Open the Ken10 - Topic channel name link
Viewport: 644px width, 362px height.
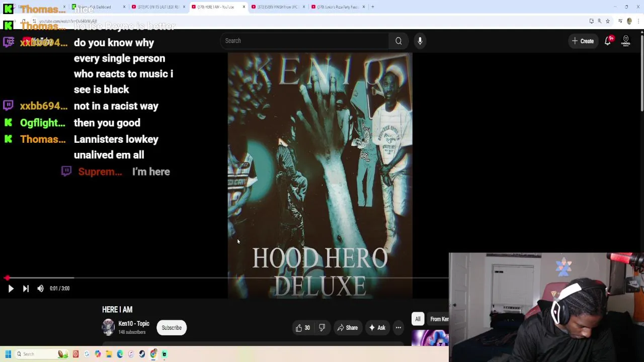pyautogui.click(x=134, y=324)
